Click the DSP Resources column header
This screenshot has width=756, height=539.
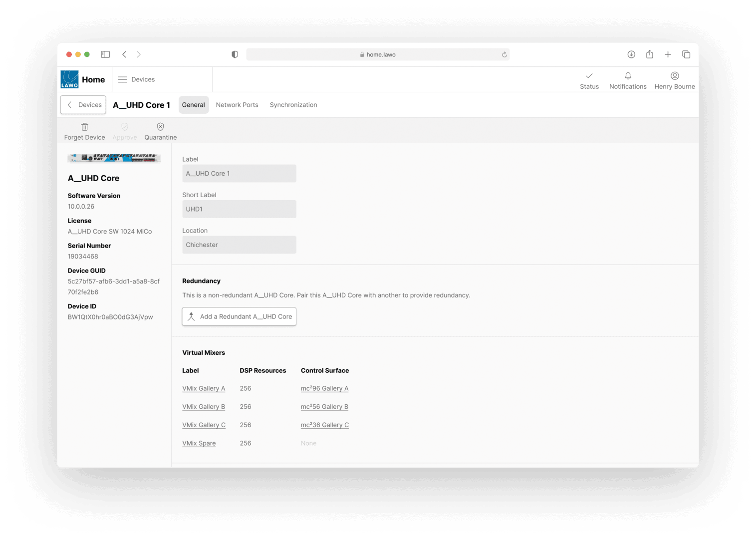click(263, 371)
